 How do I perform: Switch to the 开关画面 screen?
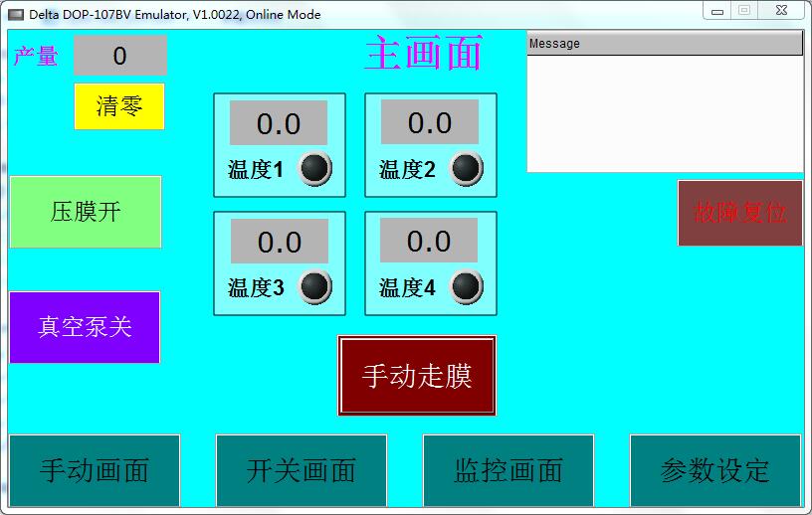click(302, 470)
